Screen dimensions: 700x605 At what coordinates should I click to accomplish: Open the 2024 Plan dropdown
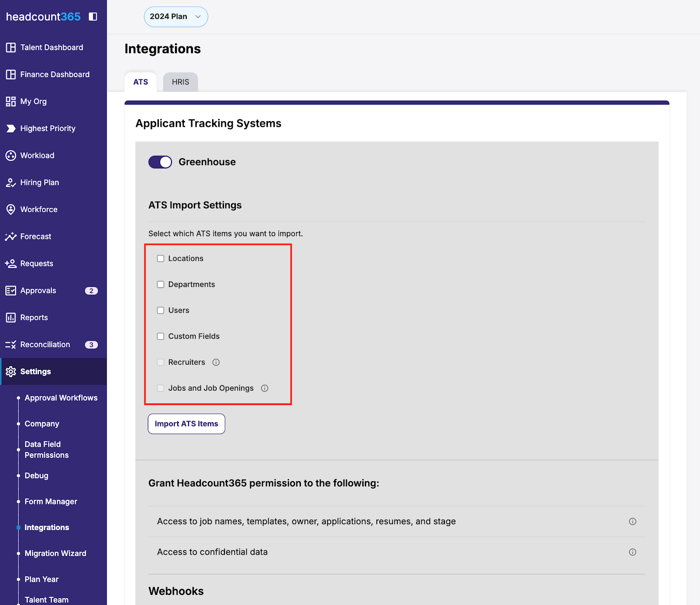[x=176, y=17]
